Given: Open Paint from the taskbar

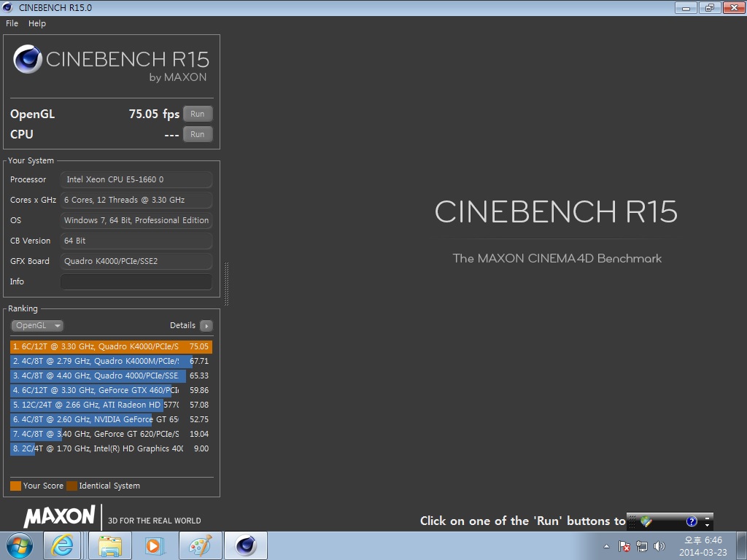Looking at the screenshot, I should 200,545.
